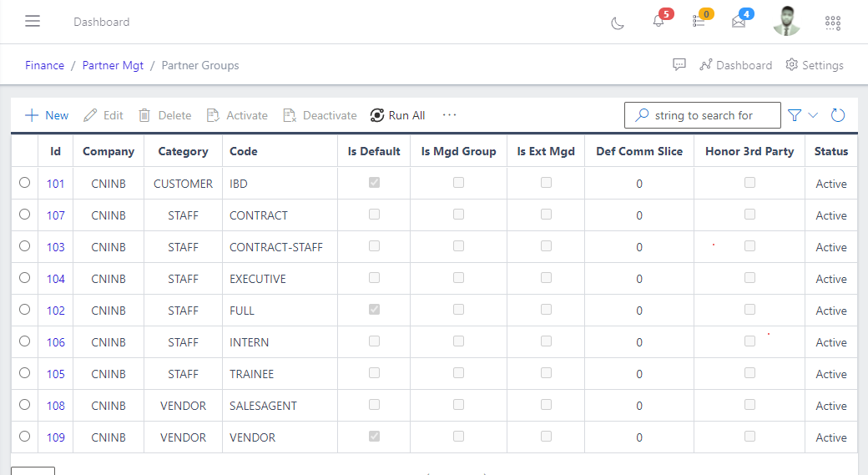Select the radio button for row 109
The height and width of the screenshot is (475, 868).
24,437
